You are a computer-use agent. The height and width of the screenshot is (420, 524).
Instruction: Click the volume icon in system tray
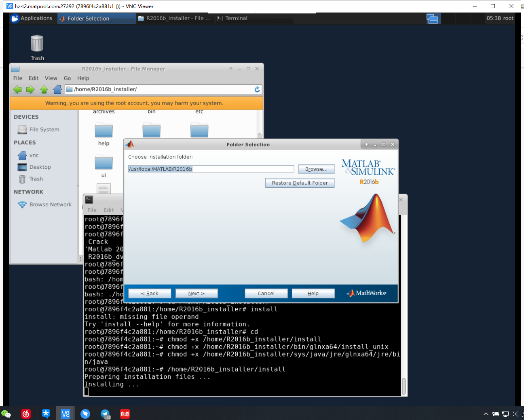tap(514, 414)
